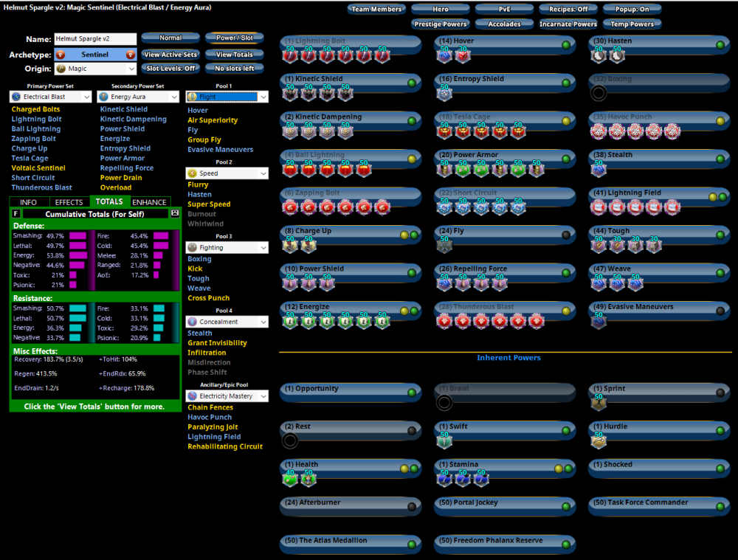Switch to the ENHANCE tab
Image resolution: width=738 pixels, height=560 pixels.
point(149,202)
